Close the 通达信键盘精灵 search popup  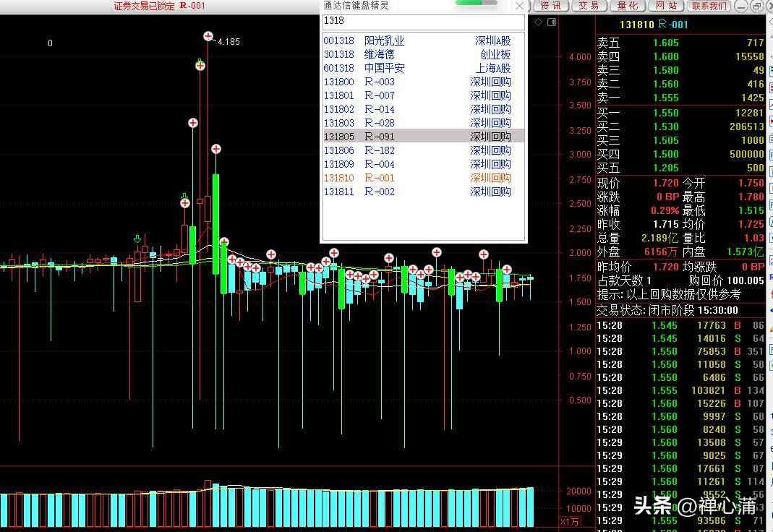pyautogui.click(x=519, y=7)
